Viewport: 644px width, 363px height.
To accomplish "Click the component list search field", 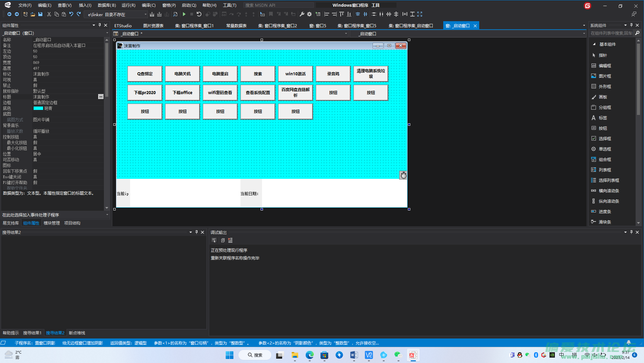I will [x=611, y=33].
